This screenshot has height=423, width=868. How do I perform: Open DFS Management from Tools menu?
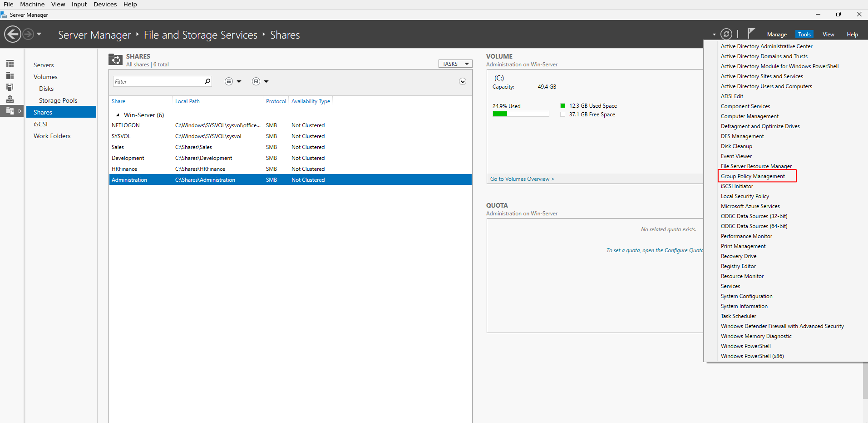[x=742, y=136]
